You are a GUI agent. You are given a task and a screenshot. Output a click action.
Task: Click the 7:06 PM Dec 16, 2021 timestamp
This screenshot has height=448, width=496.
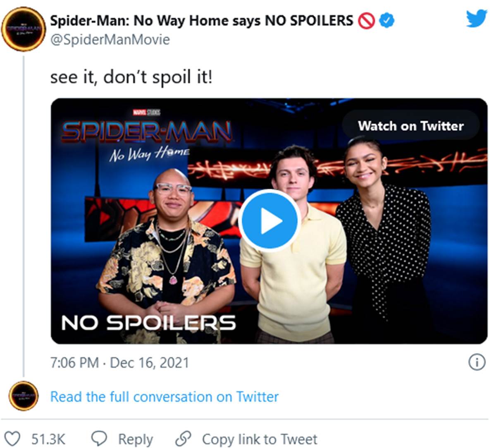119,363
